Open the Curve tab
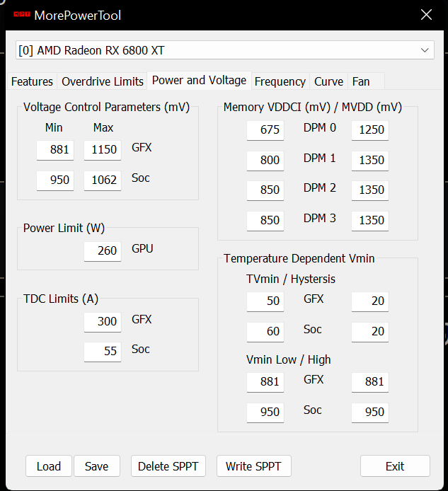448x491 pixels. pos(328,81)
